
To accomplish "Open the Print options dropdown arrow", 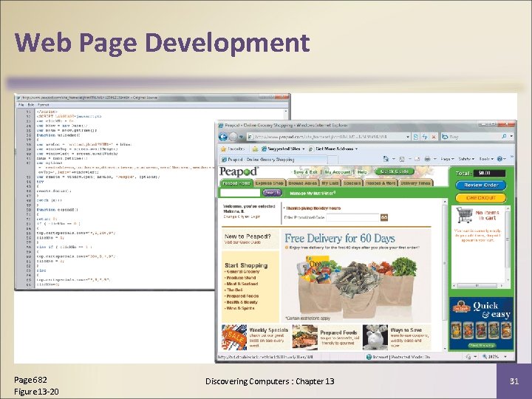I will (x=434, y=159).
